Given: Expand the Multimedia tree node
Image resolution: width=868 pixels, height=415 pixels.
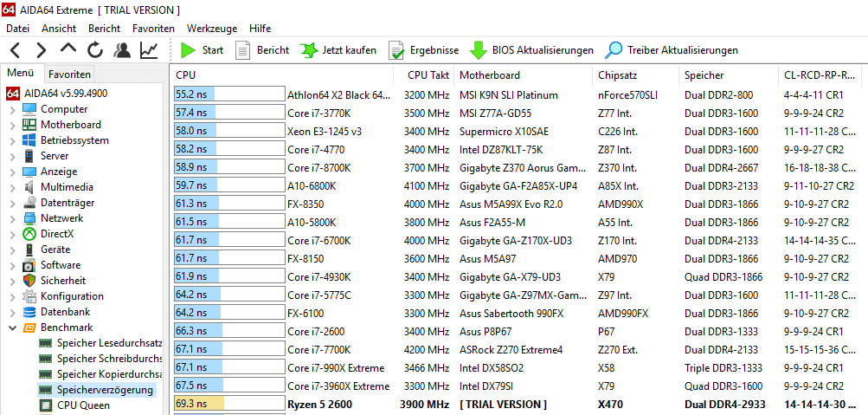Looking at the screenshot, I should point(13,187).
